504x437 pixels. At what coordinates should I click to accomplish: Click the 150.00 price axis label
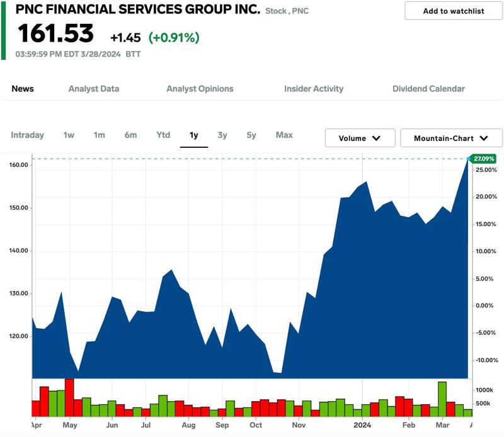tap(19, 208)
